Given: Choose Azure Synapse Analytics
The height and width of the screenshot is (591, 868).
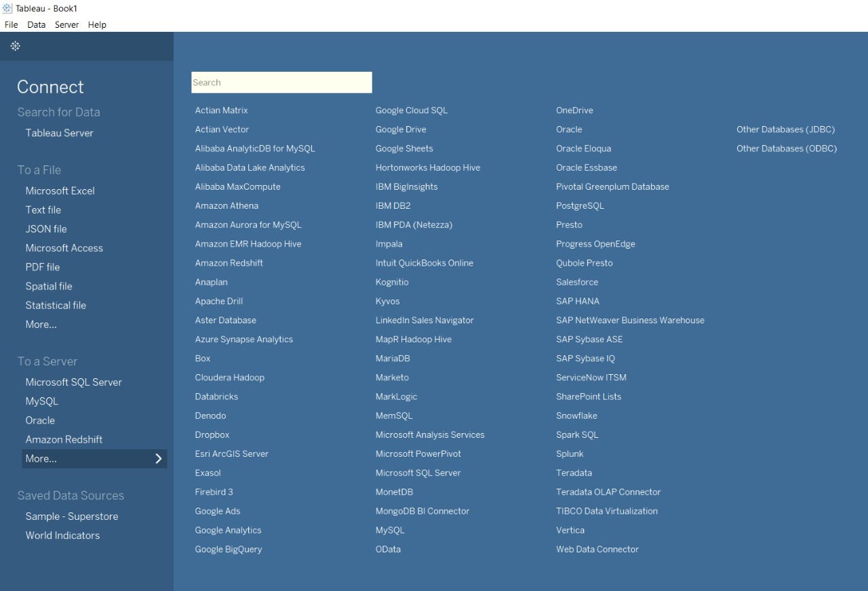Looking at the screenshot, I should [244, 340].
